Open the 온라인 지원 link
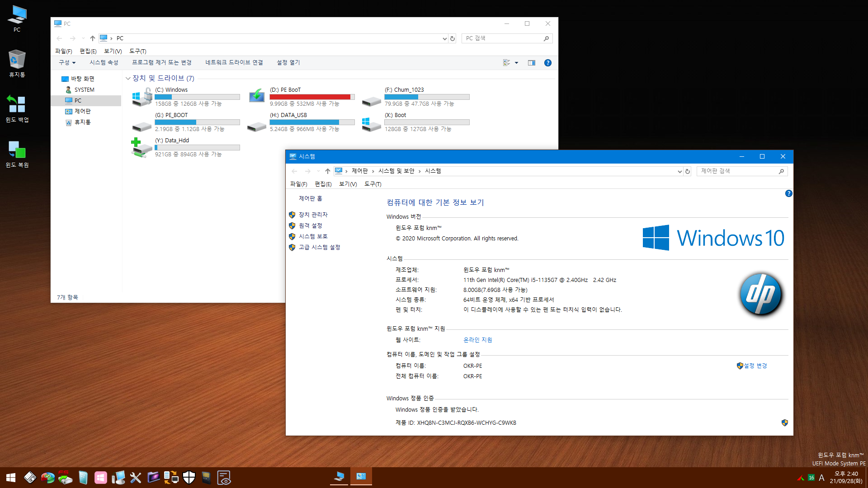The width and height of the screenshot is (868, 488). pyautogui.click(x=477, y=340)
